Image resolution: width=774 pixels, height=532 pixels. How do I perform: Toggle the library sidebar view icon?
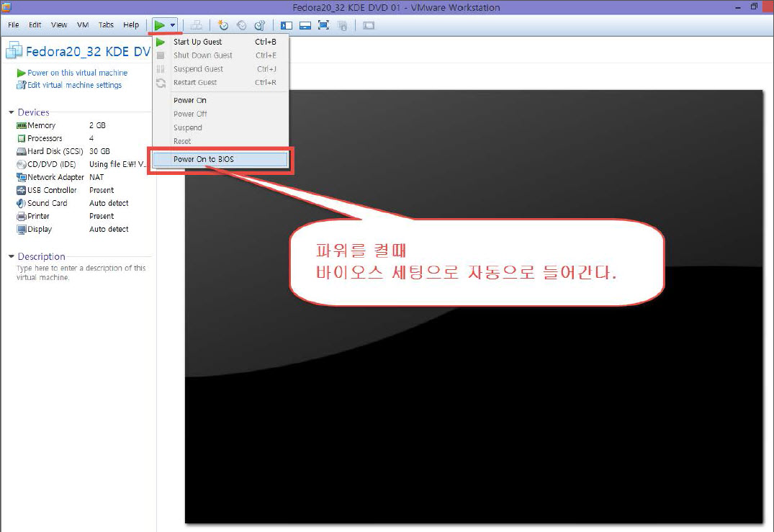[x=287, y=25]
